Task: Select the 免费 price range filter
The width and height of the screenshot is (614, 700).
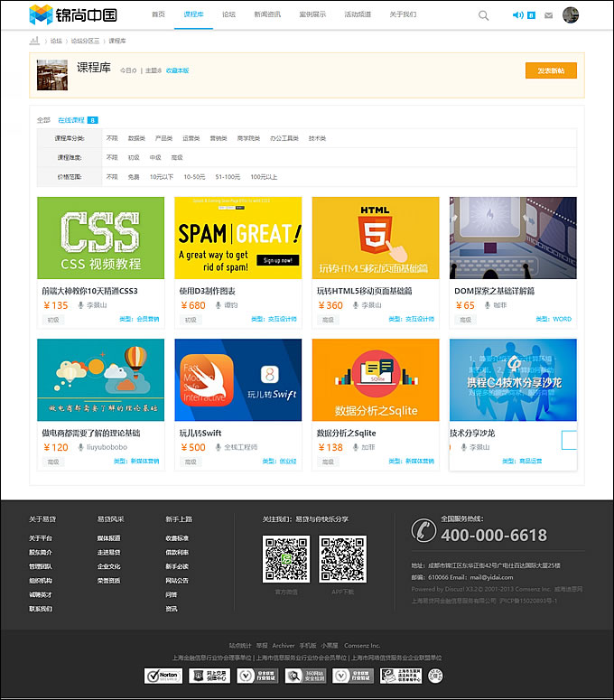Action: (x=134, y=177)
